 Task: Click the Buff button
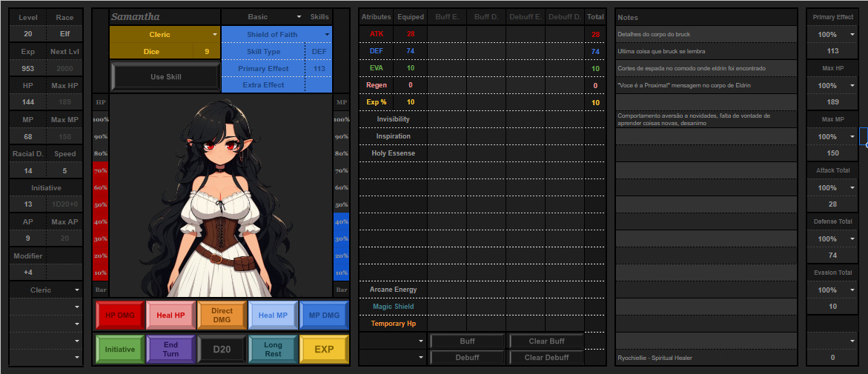click(467, 341)
